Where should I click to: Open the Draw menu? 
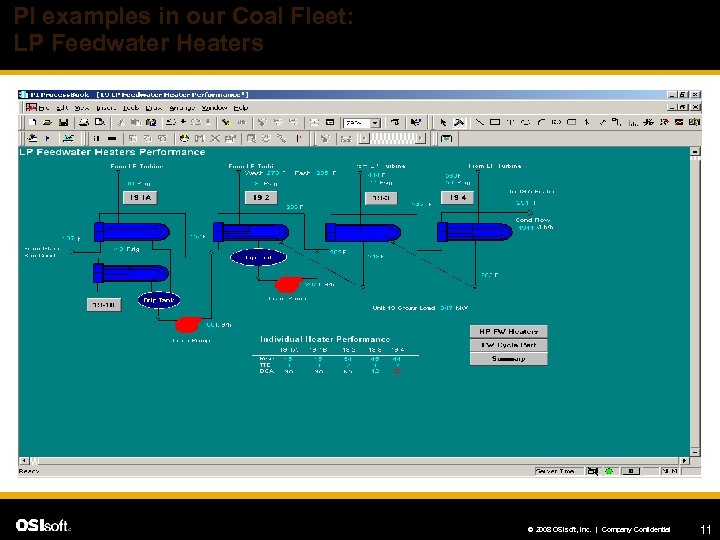[154, 108]
